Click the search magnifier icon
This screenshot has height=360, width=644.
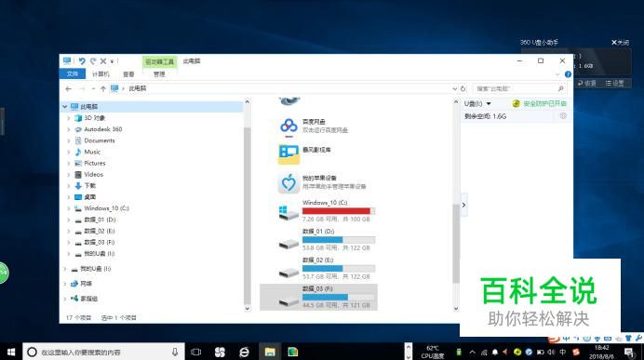coord(560,88)
